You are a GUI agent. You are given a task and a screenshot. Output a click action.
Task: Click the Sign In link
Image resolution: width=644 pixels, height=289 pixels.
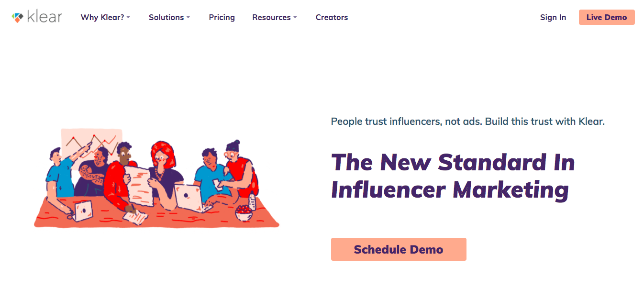tap(553, 18)
